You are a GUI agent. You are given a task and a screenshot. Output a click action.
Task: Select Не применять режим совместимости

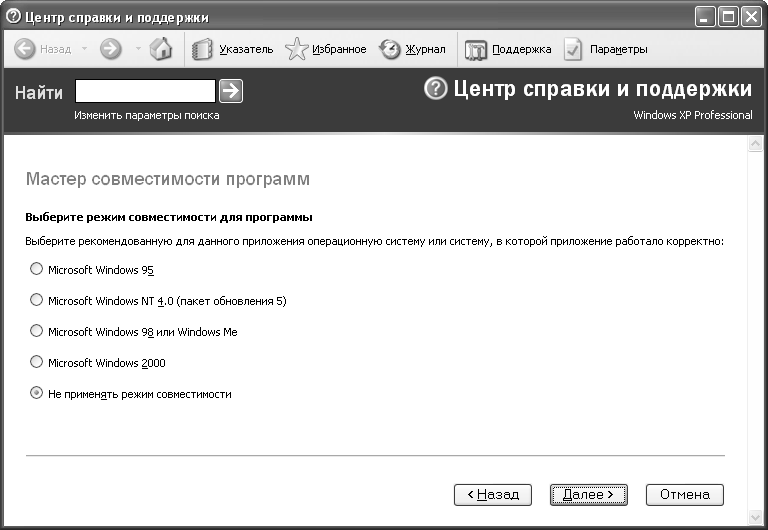coord(37,394)
